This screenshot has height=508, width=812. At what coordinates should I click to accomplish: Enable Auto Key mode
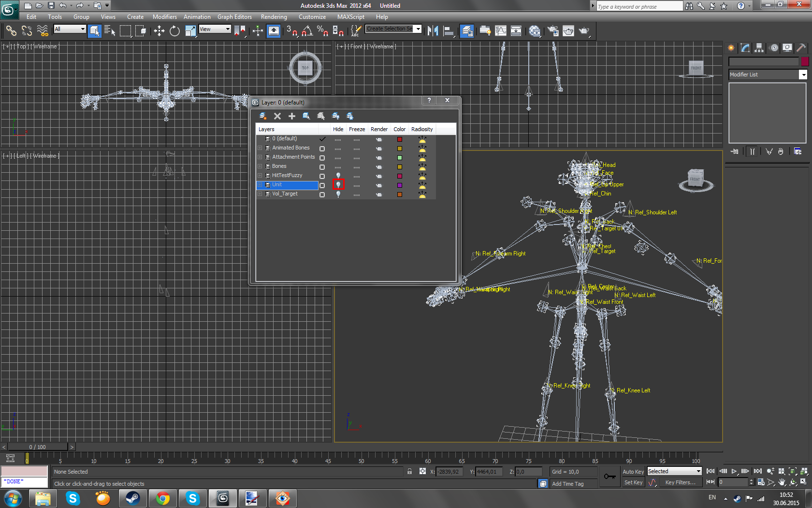click(633, 472)
